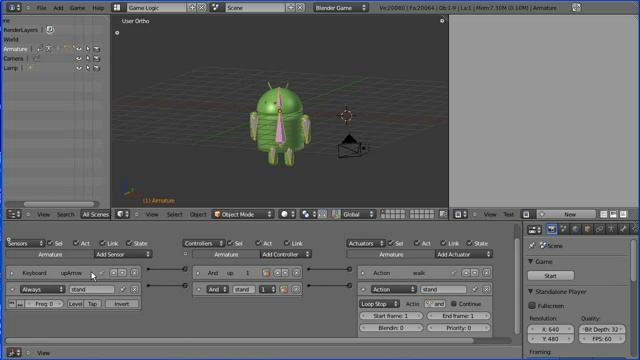Viewport: 640px width, 360px height.
Task: Open the 3D viewport Object menu
Action: coord(198,214)
